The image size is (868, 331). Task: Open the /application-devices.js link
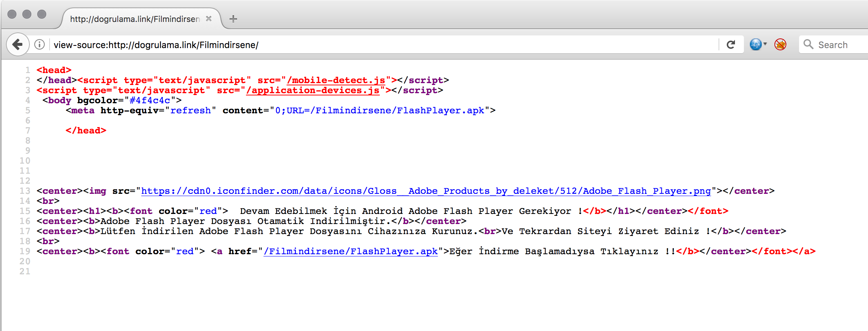click(x=313, y=90)
